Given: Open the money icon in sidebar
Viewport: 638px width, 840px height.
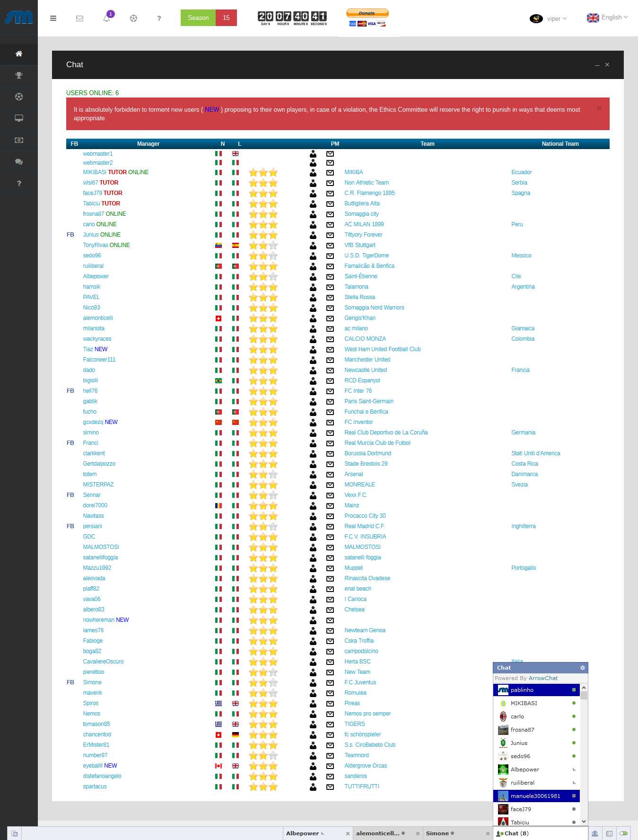Looking at the screenshot, I should [x=19, y=140].
